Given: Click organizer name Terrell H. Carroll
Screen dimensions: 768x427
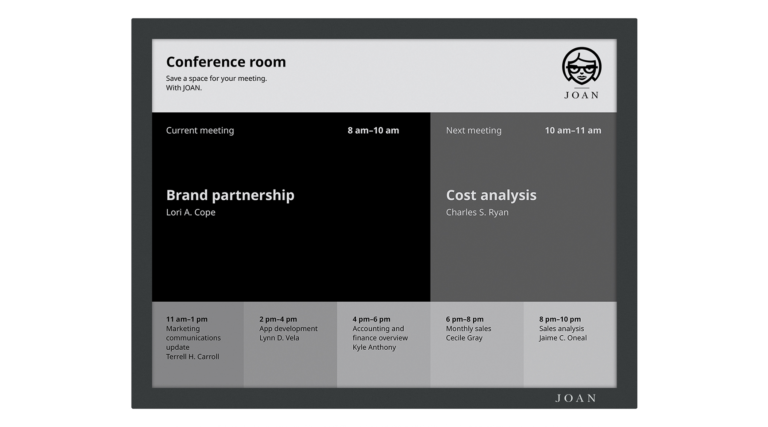Looking at the screenshot, I should pos(192,357).
